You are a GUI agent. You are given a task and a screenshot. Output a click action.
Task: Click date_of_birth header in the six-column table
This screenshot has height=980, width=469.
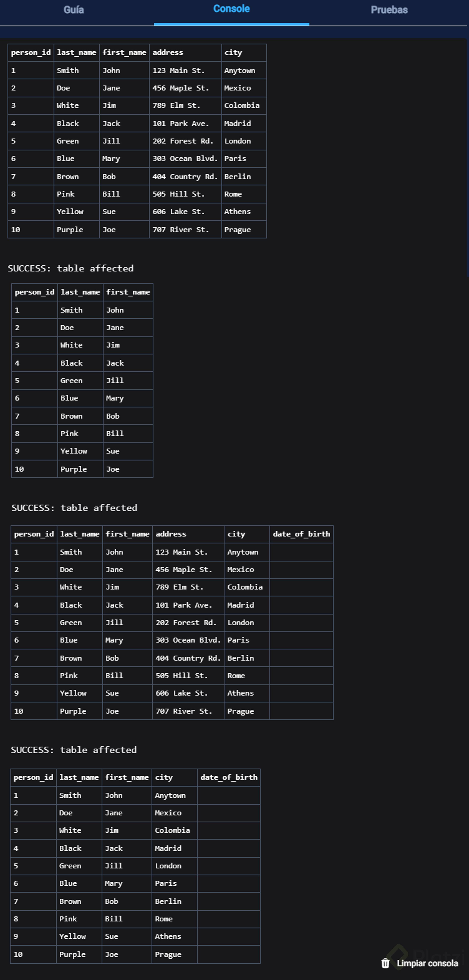click(301, 534)
